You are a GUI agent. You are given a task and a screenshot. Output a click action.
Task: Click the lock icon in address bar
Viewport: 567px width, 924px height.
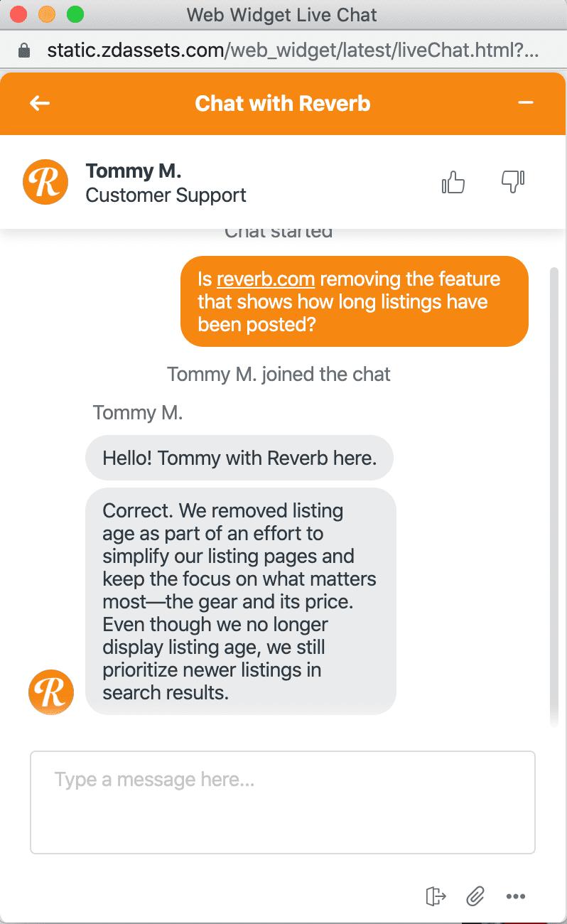point(25,50)
